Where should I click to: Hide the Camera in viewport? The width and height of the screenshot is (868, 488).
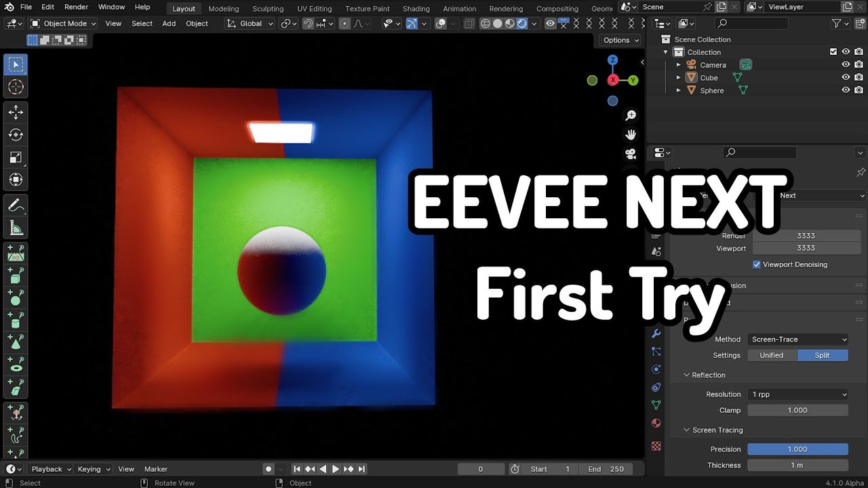[846, 65]
